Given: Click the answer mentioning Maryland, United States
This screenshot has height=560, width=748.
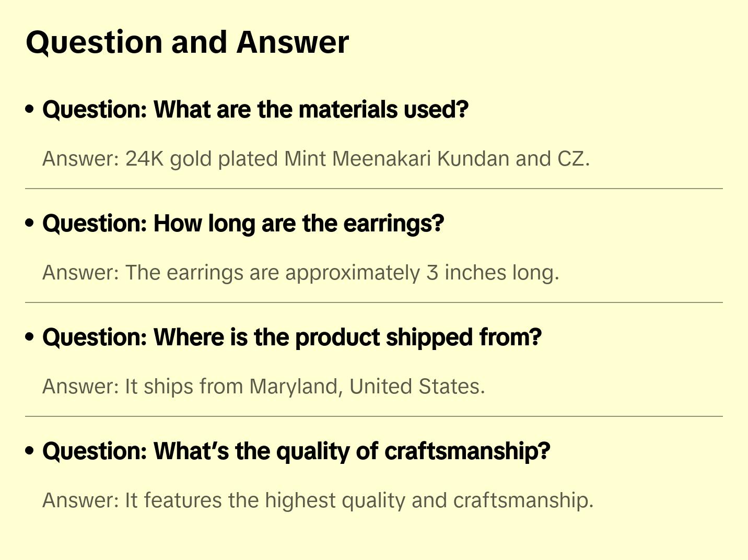Looking at the screenshot, I should 264,387.
